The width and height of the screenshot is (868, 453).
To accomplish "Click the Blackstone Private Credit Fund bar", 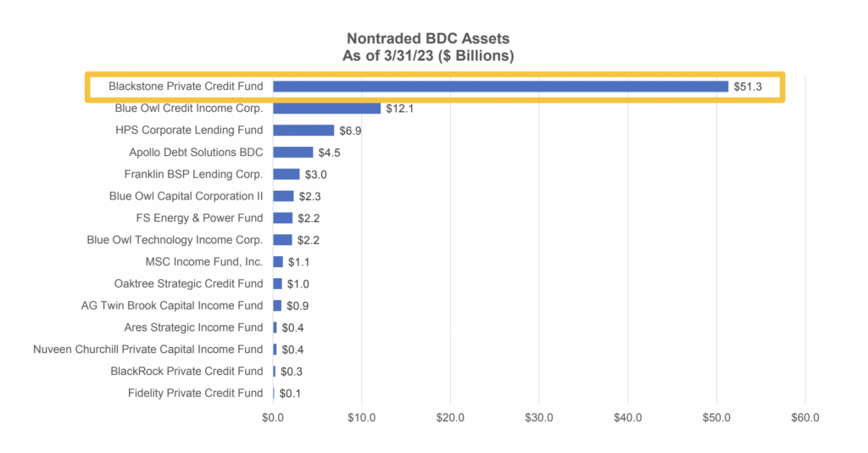I will click(500, 87).
